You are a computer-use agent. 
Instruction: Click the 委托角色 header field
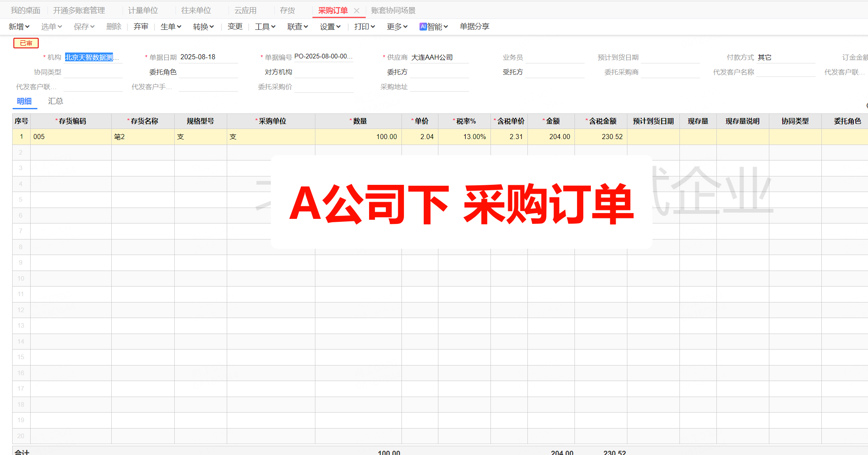click(x=208, y=72)
